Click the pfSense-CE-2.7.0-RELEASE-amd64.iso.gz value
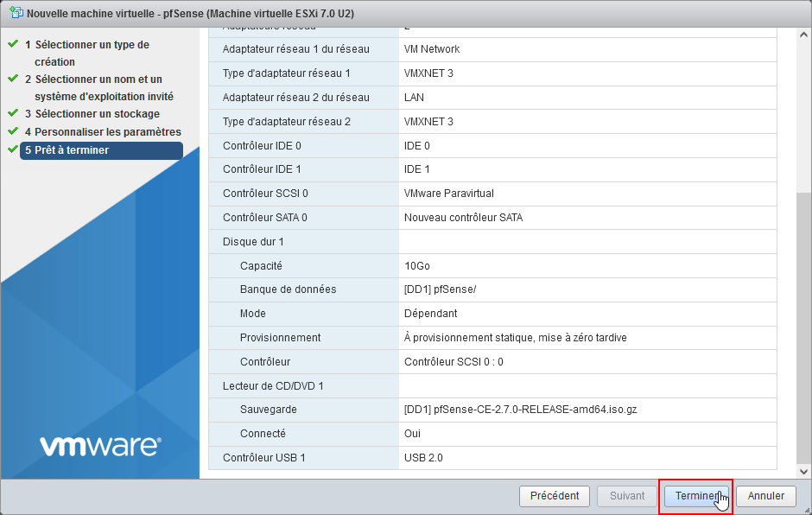 click(520, 410)
